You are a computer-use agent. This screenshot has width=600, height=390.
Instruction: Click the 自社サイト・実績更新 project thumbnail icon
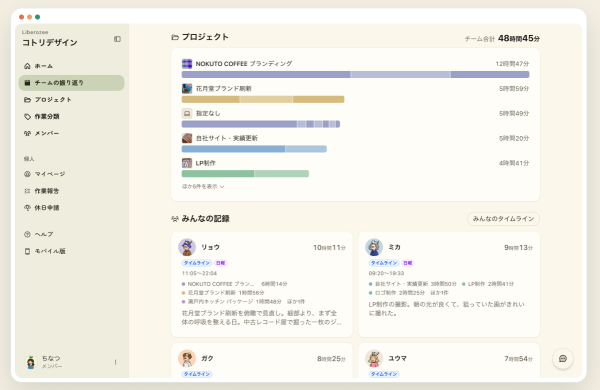187,138
